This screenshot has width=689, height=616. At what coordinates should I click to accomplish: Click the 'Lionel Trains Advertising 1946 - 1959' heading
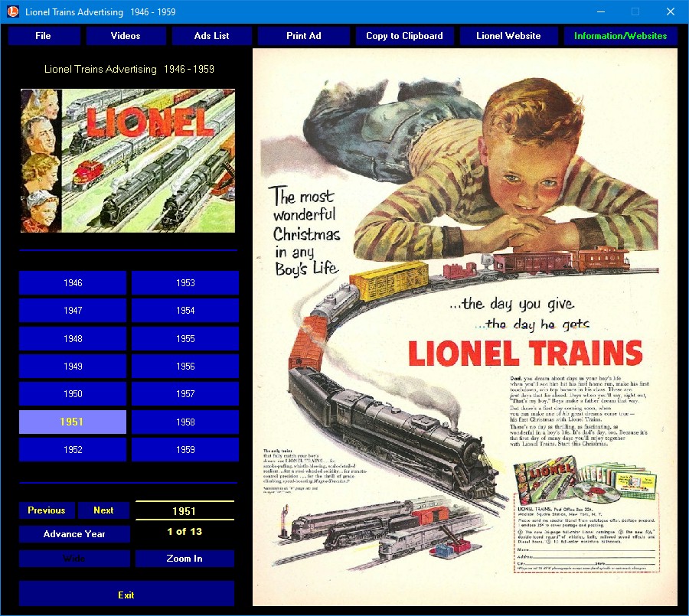129,69
